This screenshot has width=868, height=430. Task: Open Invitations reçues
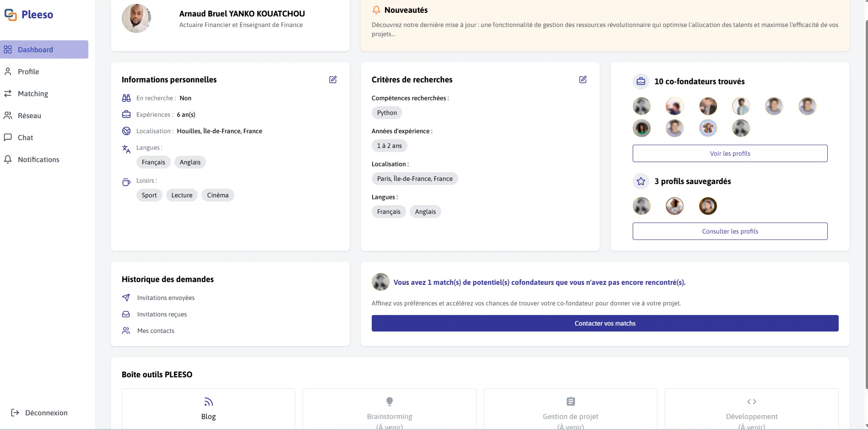(x=162, y=314)
